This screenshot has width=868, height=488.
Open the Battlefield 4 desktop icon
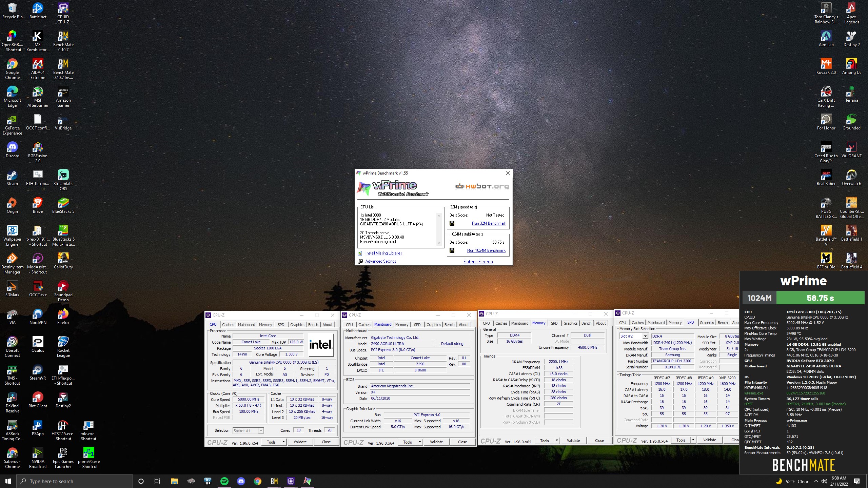pos(851,261)
